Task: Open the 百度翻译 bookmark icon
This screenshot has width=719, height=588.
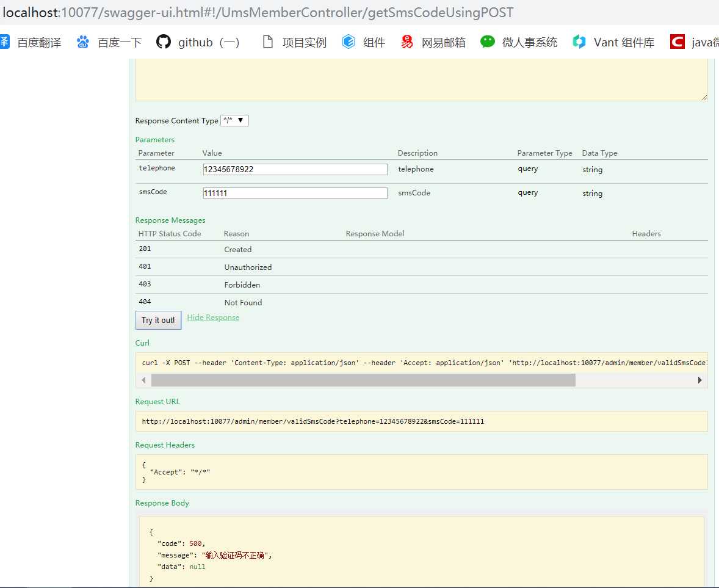Action: (x=4, y=42)
